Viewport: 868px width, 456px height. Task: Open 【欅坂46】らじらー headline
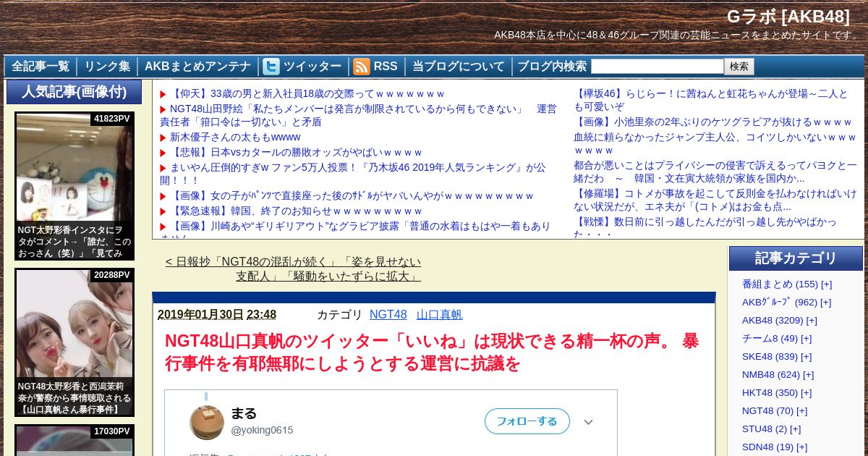[711, 100]
